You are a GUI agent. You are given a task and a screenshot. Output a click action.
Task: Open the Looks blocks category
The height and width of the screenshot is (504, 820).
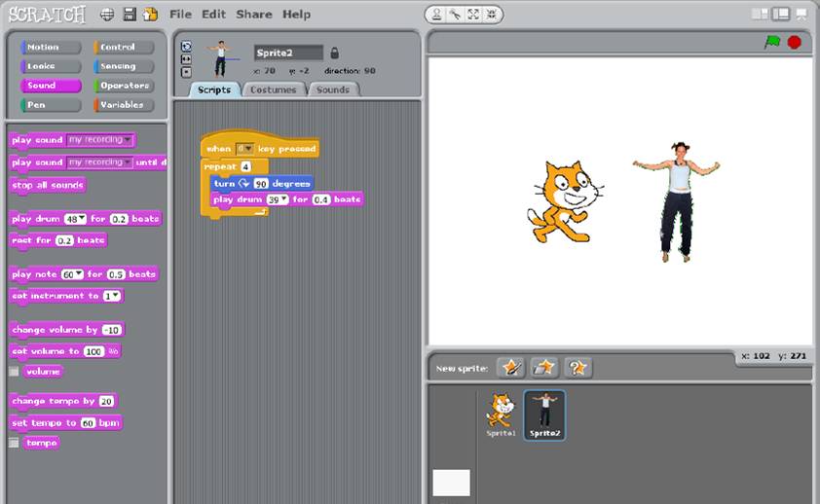tap(51, 66)
